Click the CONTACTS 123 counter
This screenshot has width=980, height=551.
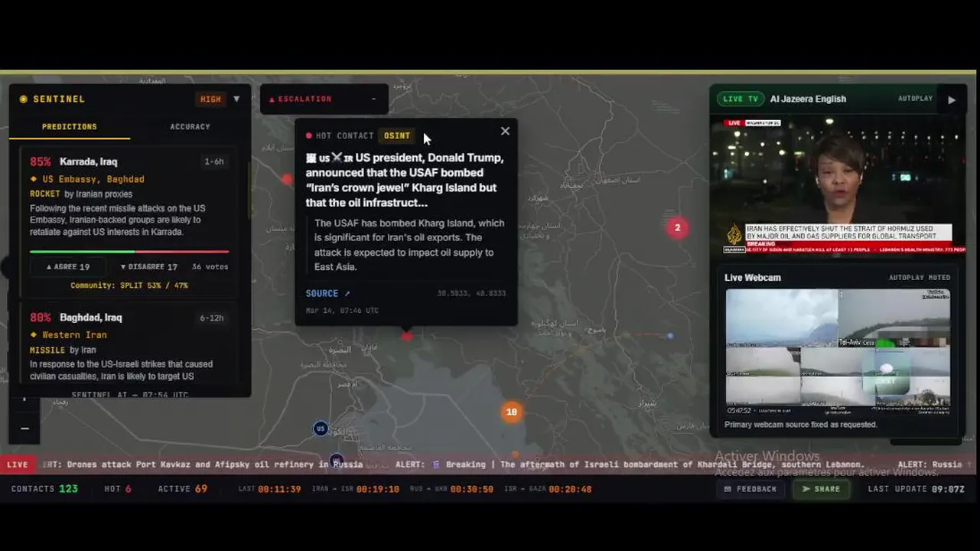point(44,489)
